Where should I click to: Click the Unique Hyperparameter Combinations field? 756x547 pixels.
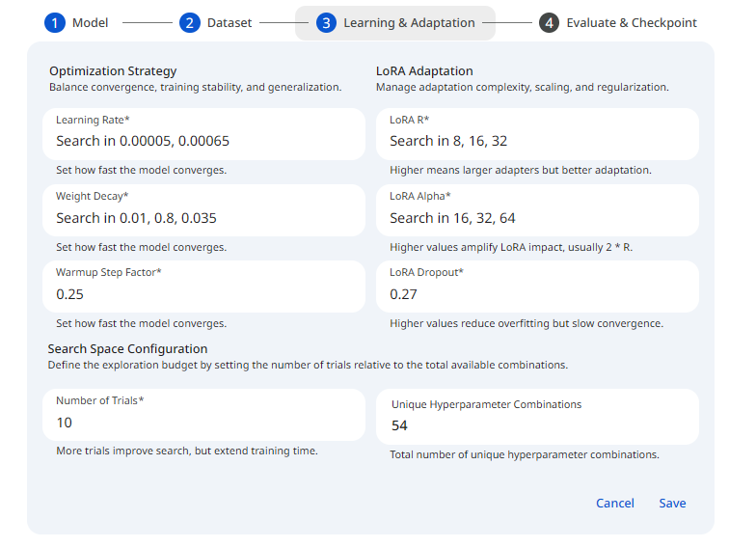[x=537, y=424]
